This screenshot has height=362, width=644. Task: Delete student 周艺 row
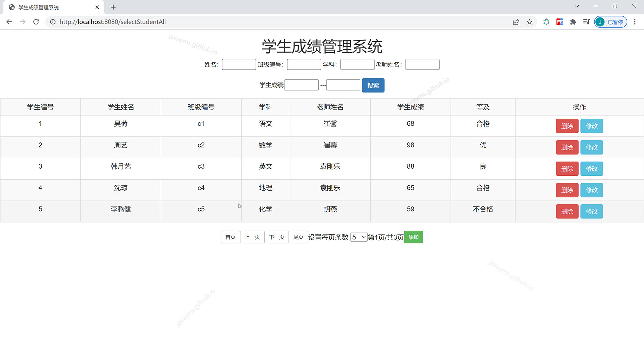pyautogui.click(x=567, y=147)
